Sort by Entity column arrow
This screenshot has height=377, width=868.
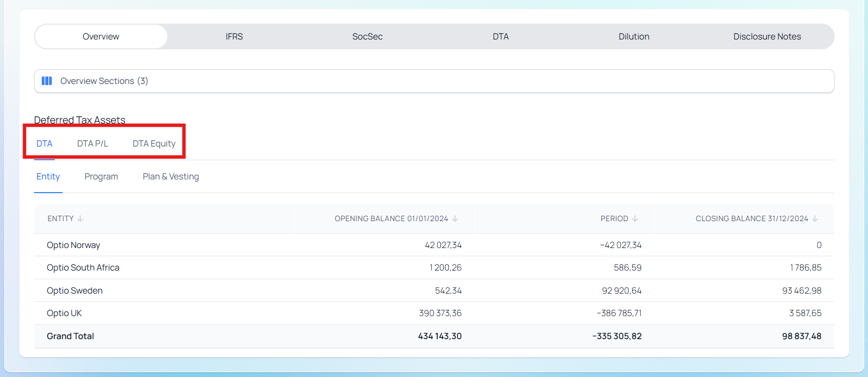coord(81,218)
